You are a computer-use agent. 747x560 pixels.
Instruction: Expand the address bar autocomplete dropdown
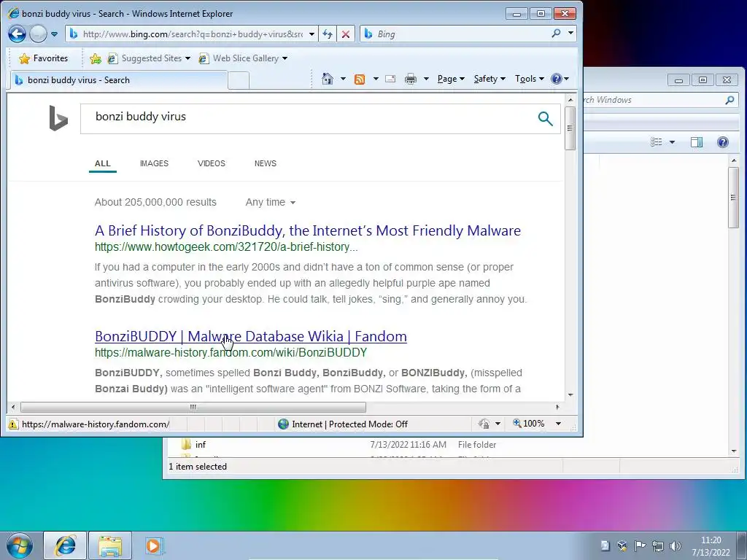pos(311,34)
